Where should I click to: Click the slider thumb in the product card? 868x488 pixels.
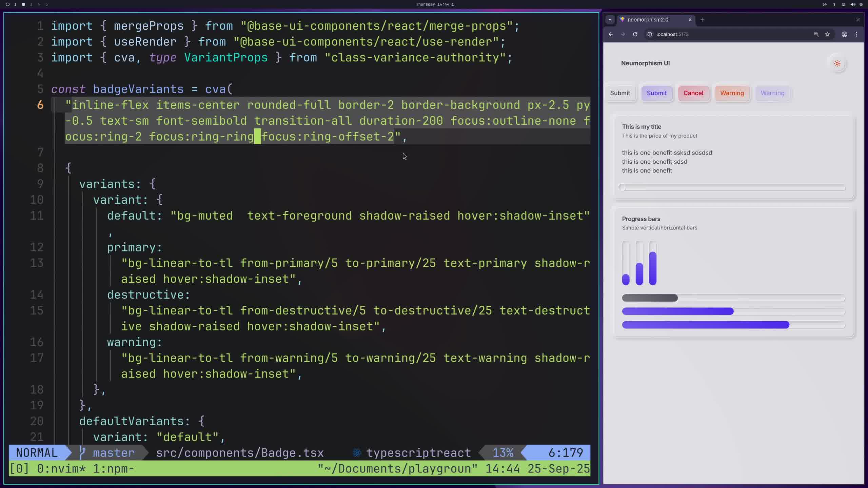(x=622, y=187)
